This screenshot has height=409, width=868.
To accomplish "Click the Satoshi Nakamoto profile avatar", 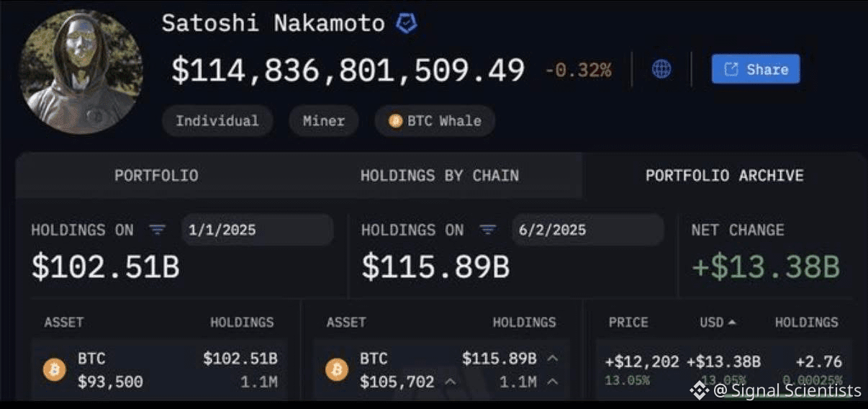I will point(81,73).
